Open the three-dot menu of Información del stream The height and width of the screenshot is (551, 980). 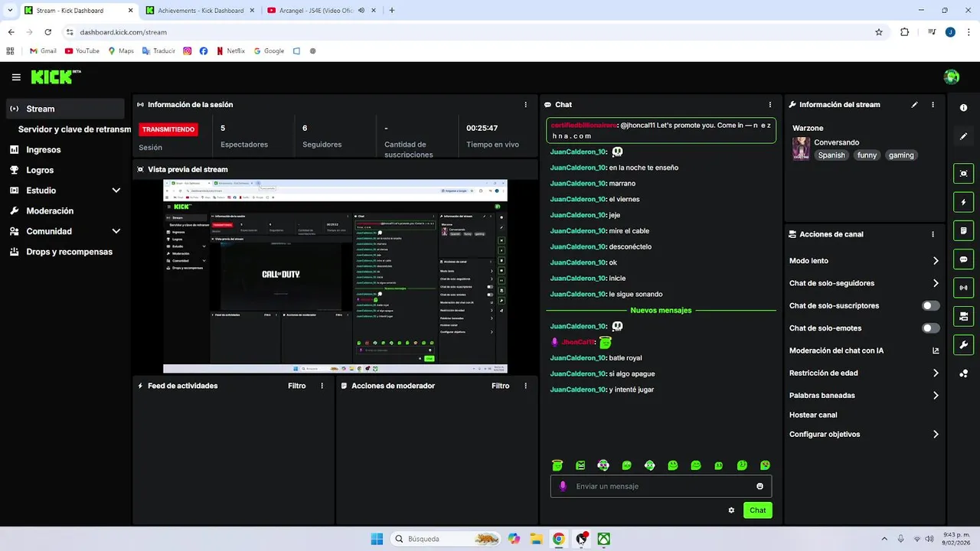[x=933, y=105]
